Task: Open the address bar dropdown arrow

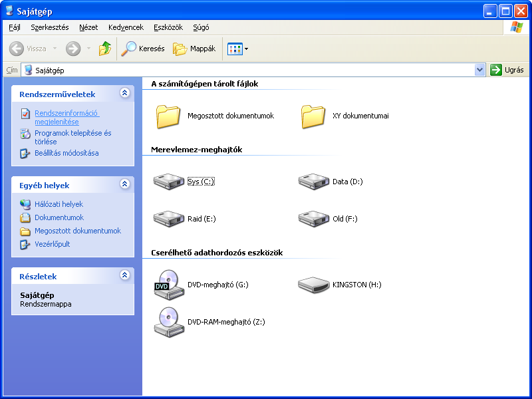Action: pyautogui.click(x=479, y=70)
